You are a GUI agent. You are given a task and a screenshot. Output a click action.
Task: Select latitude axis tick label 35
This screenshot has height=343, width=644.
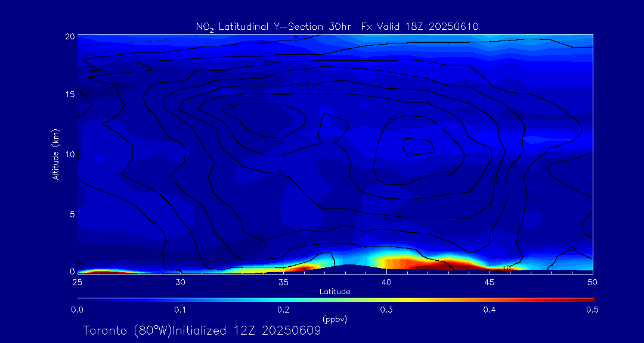(283, 282)
